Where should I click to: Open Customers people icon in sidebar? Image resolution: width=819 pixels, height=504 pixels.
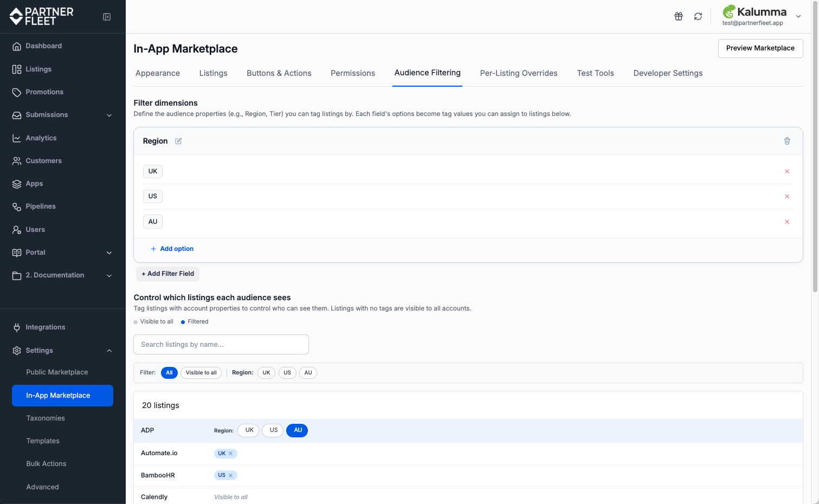point(17,161)
